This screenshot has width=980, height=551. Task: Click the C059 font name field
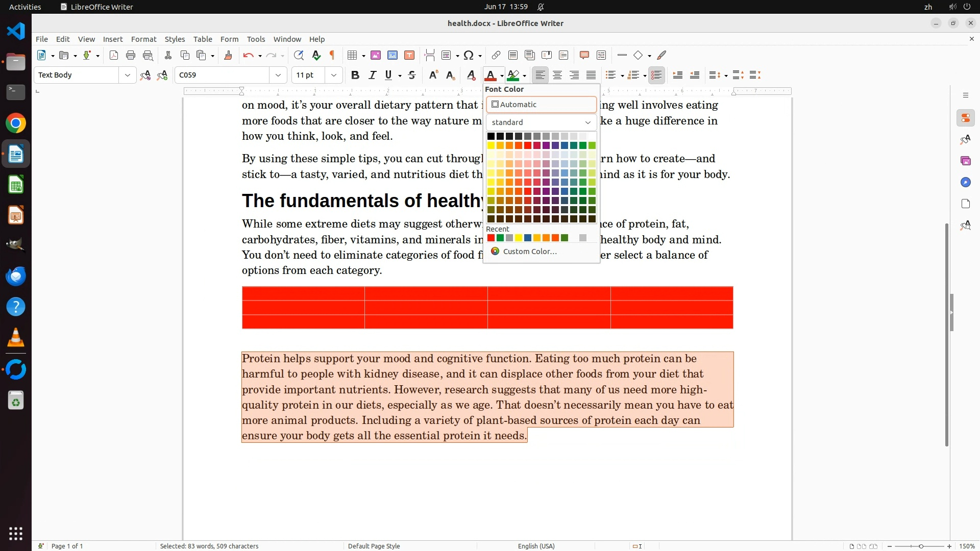click(222, 76)
